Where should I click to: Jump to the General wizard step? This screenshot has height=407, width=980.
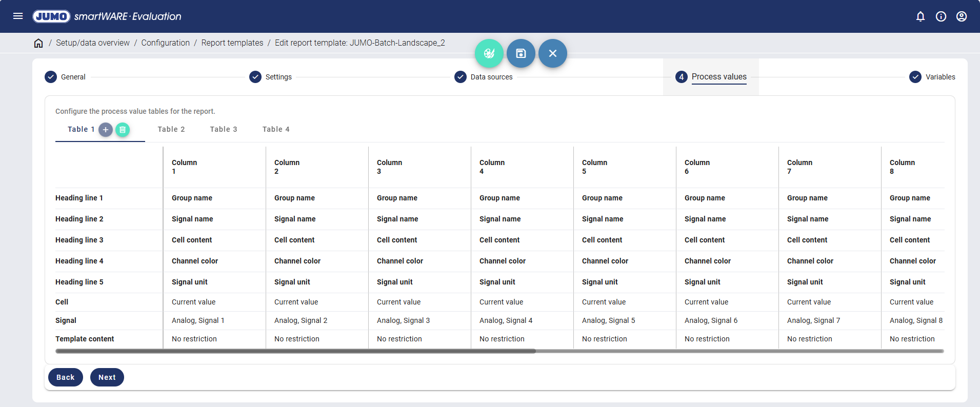coord(66,77)
